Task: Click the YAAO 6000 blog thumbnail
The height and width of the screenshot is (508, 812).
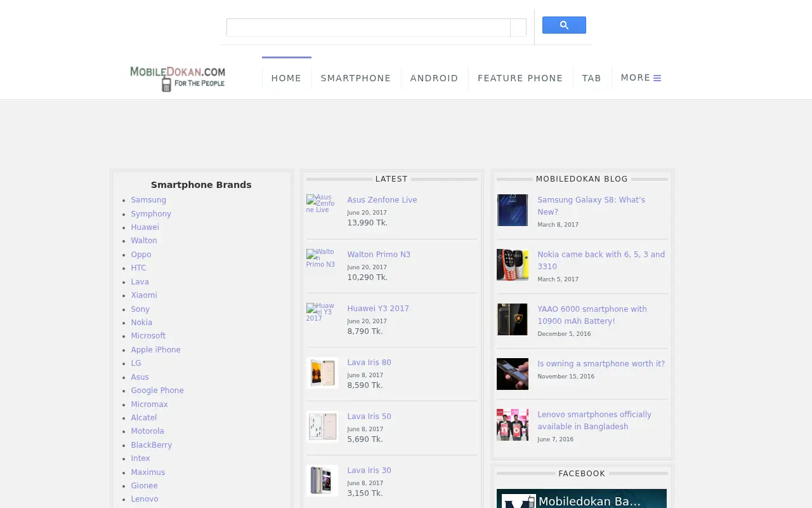Action: pyautogui.click(x=513, y=319)
